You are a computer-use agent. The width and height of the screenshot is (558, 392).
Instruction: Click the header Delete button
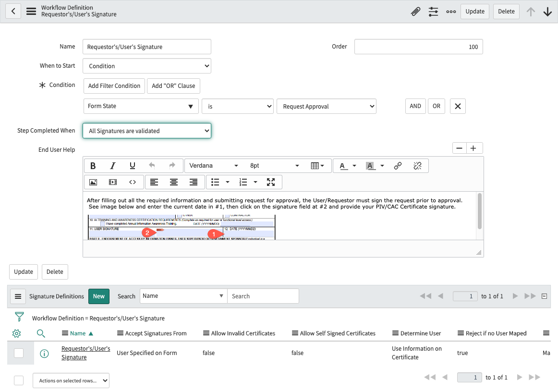click(x=506, y=12)
